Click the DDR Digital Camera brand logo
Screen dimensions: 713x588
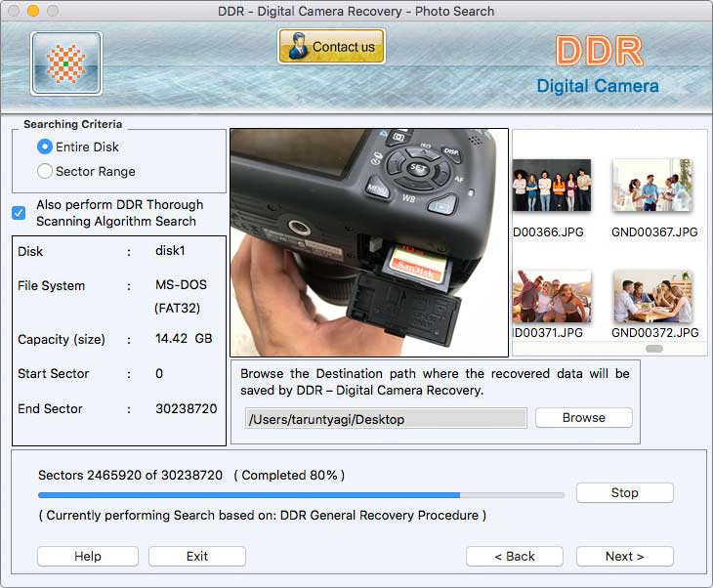(598, 65)
